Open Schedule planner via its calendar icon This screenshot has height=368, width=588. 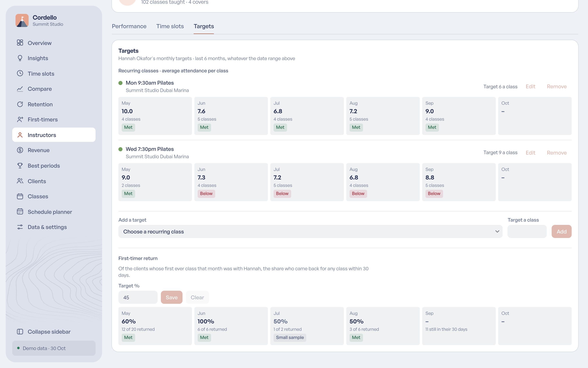click(20, 212)
